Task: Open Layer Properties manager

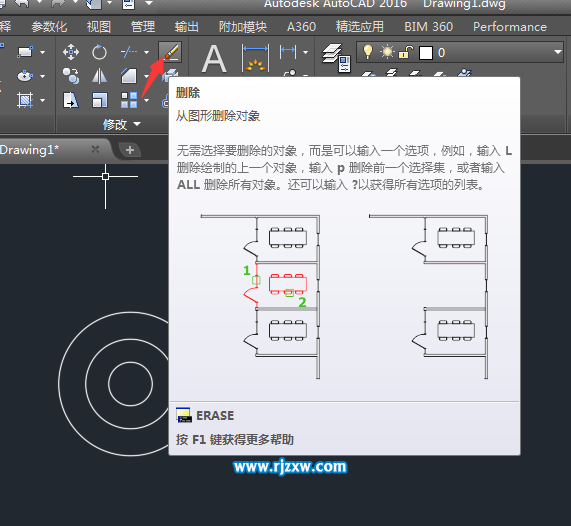Action: [x=336, y=58]
